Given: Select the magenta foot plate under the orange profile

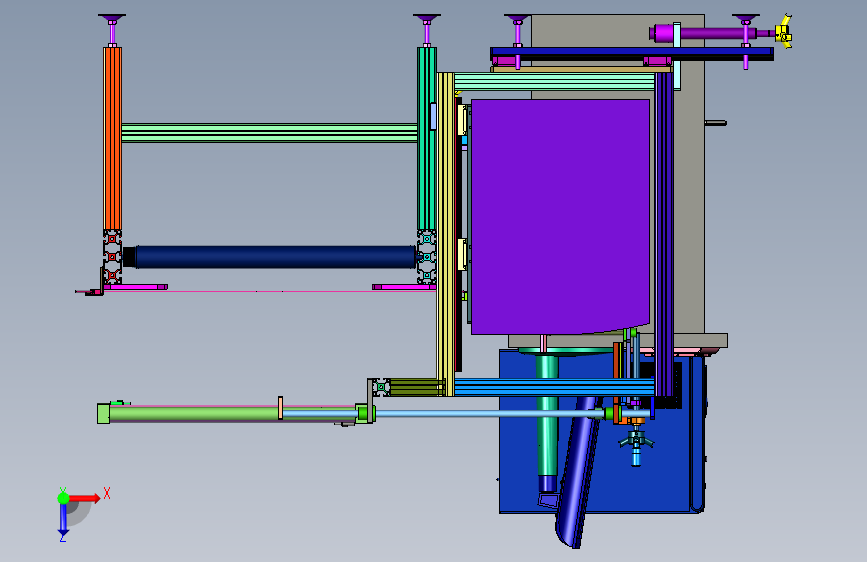Looking at the screenshot, I should coord(135,287).
